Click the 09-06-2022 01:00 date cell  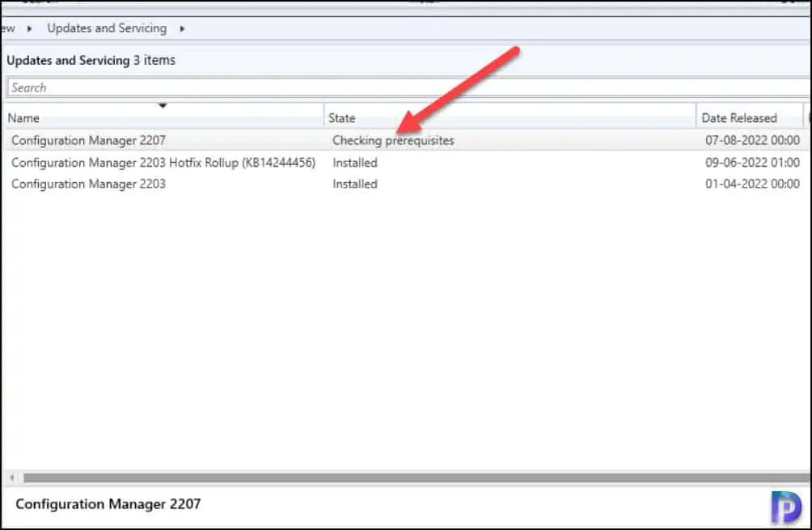coord(752,163)
